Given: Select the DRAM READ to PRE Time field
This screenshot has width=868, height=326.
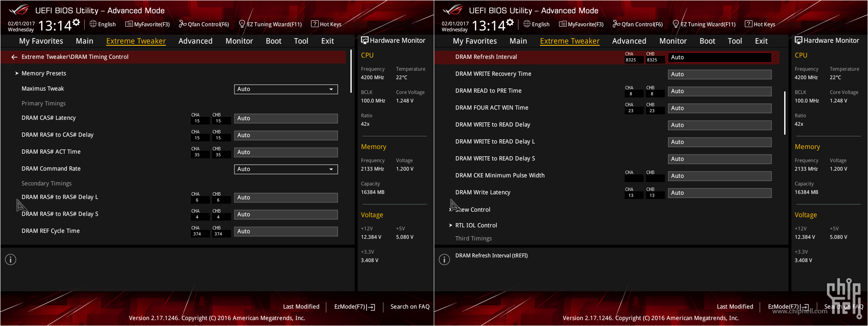Looking at the screenshot, I should click(x=720, y=91).
